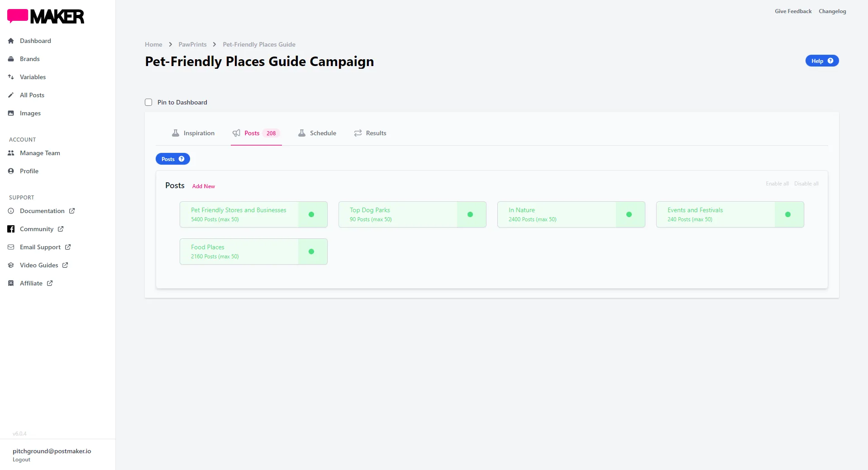Screen dimensions: 868x470
Task: Click the Manage Team people icon
Action: [11, 153]
